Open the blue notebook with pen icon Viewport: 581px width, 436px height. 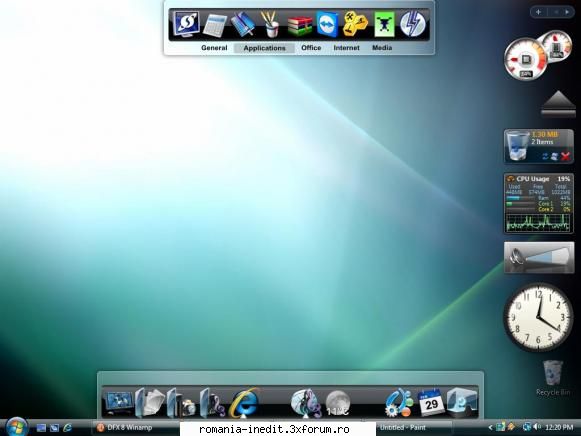(243, 24)
